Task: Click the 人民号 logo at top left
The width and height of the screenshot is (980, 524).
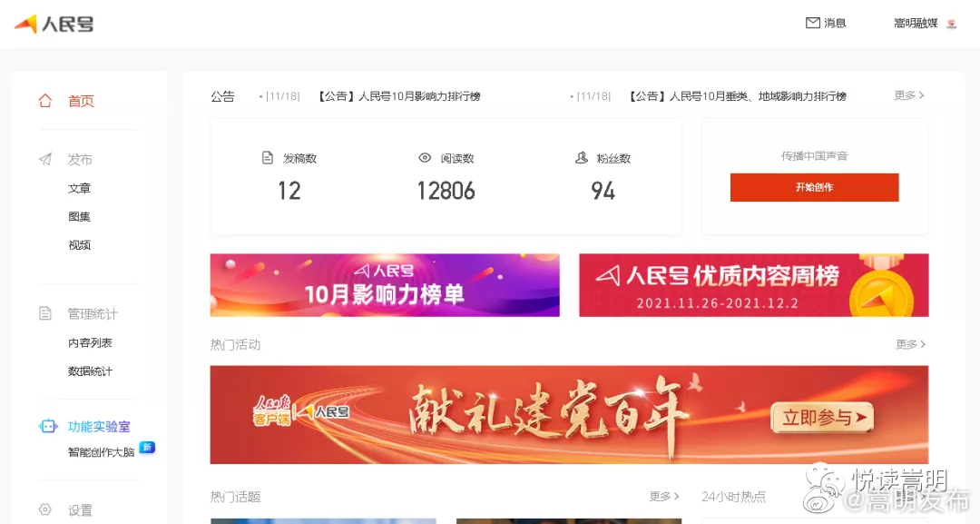Action: pos(54,25)
